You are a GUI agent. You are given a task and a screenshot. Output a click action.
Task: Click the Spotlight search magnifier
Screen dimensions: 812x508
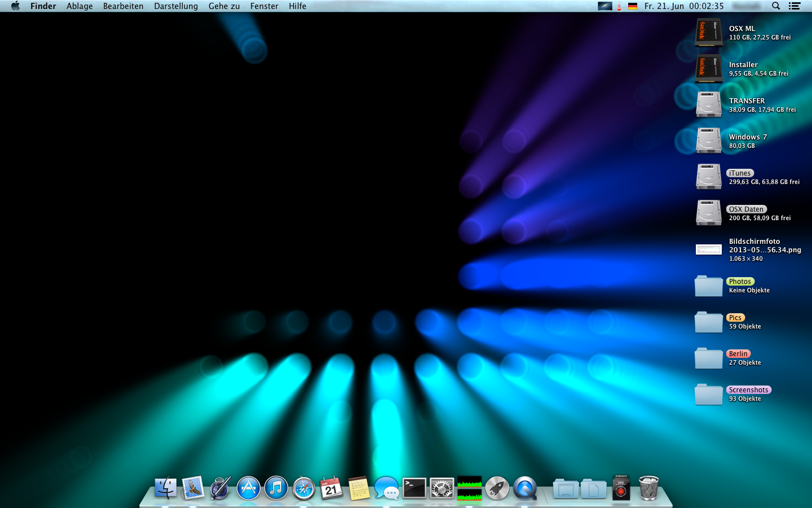click(776, 6)
